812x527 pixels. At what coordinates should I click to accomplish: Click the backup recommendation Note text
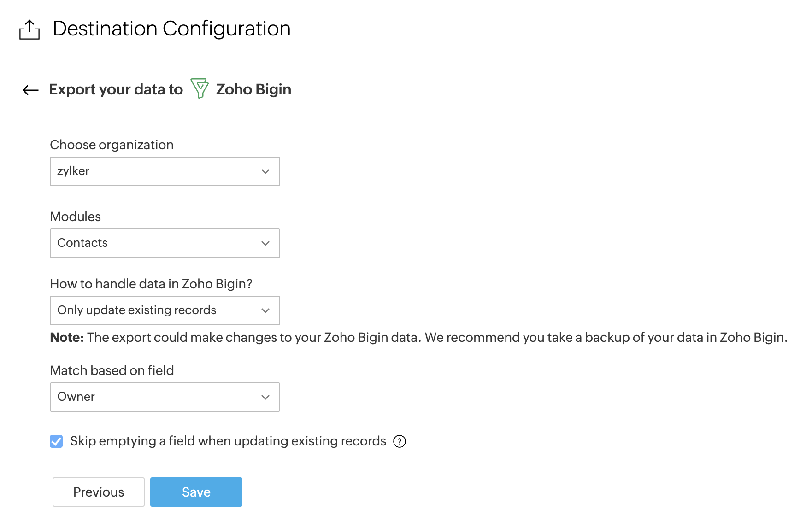pos(418,338)
